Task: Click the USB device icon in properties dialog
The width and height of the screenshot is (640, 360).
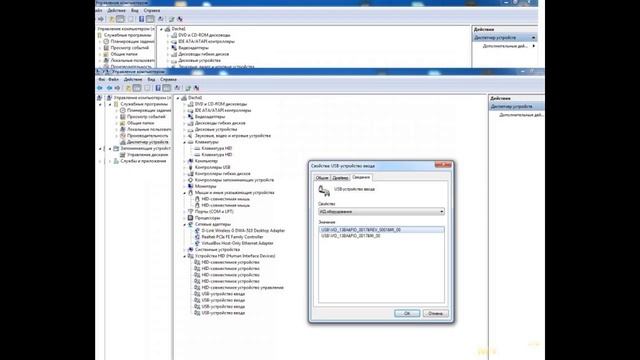Action: pos(324,191)
